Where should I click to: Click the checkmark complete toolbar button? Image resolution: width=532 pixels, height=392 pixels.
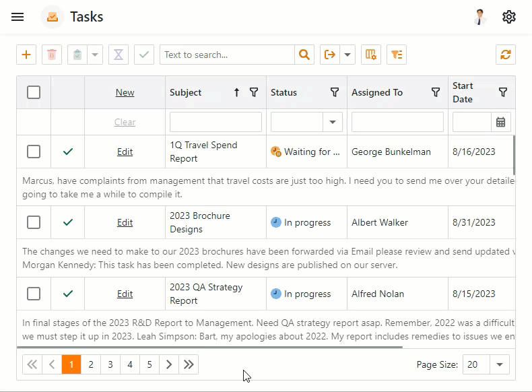tap(144, 55)
